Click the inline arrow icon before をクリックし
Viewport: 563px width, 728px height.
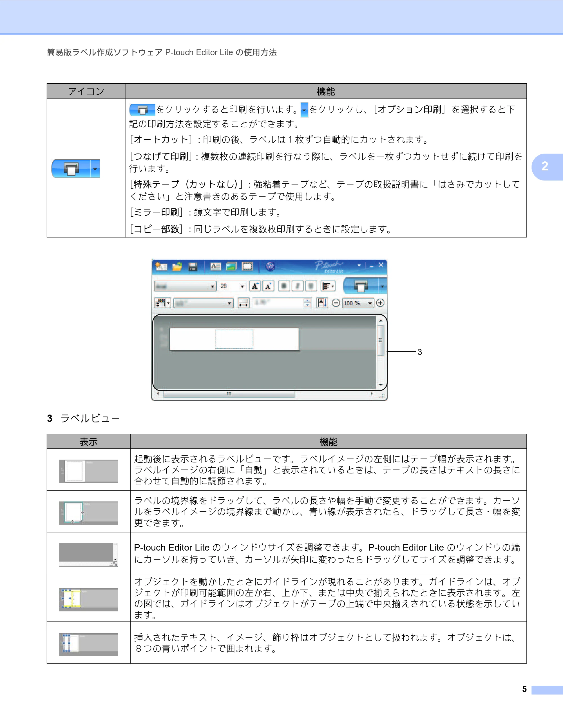[x=304, y=110]
